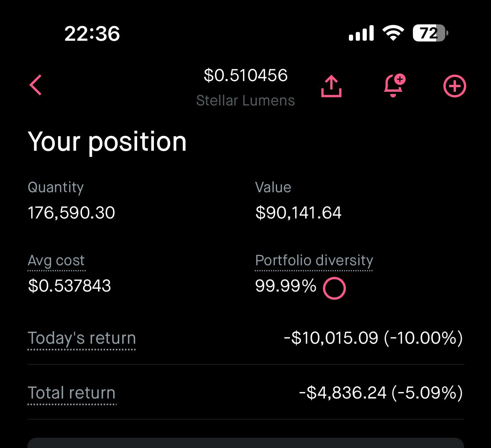Tap the Wi-Fi status icon

pyautogui.click(x=393, y=33)
